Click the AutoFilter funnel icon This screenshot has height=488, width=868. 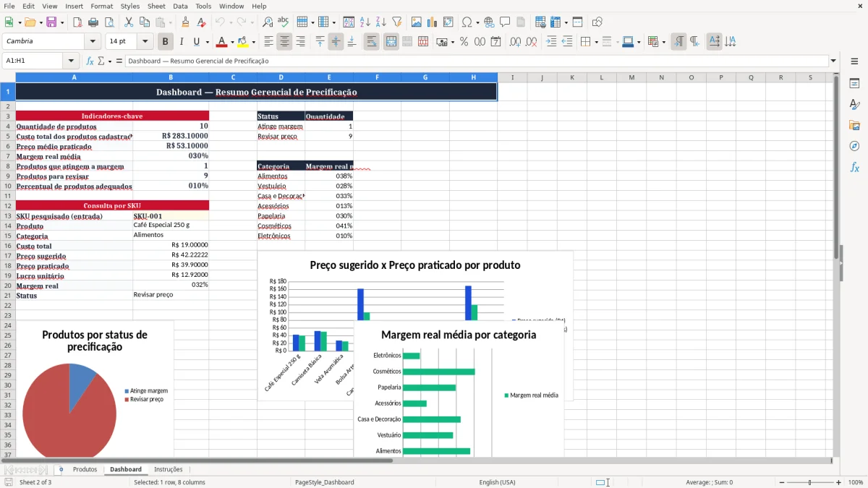coord(396,22)
